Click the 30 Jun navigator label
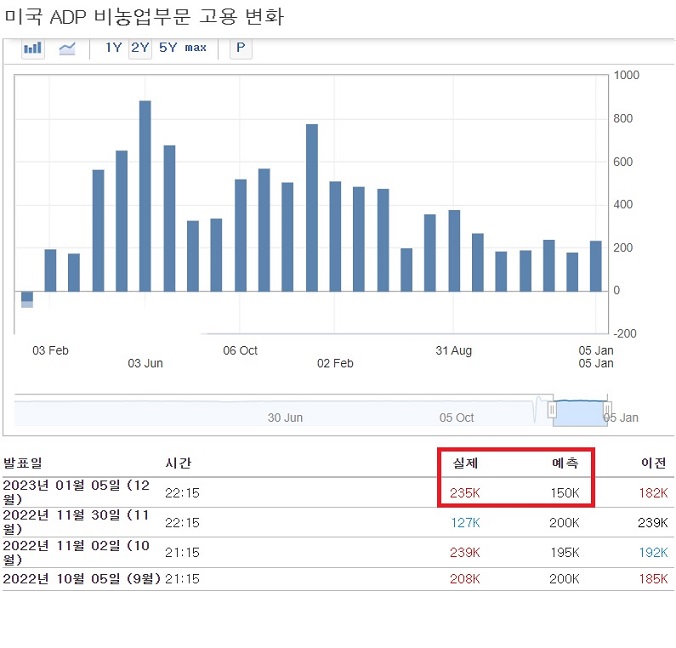 click(x=285, y=418)
